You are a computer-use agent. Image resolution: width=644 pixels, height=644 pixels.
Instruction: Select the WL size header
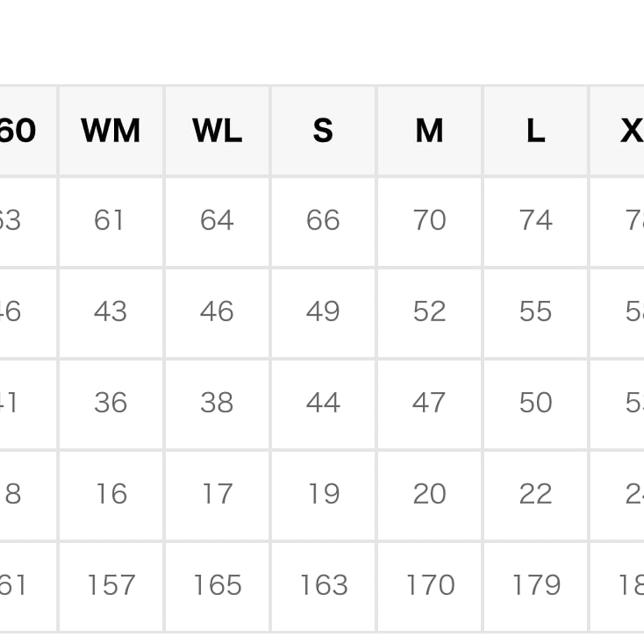click(x=217, y=131)
